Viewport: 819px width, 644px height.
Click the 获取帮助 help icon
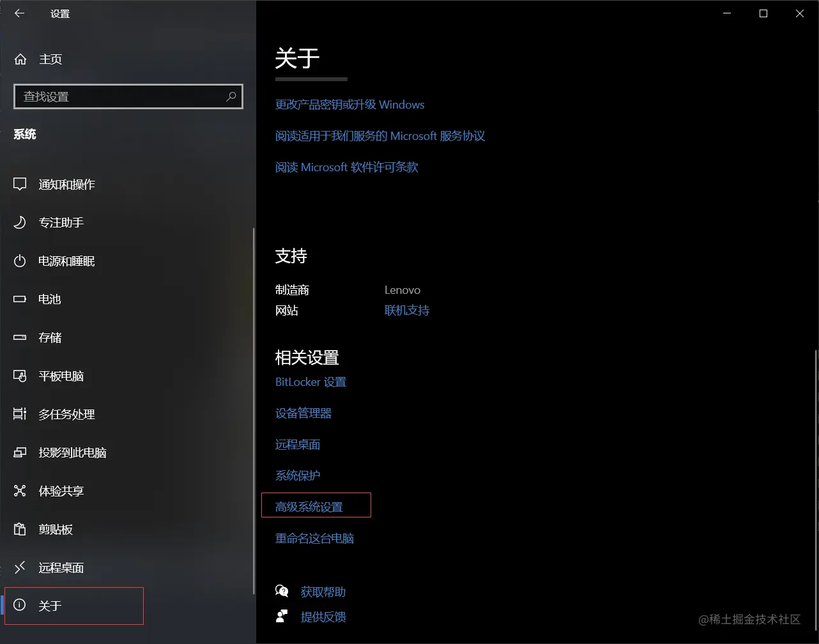click(282, 591)
